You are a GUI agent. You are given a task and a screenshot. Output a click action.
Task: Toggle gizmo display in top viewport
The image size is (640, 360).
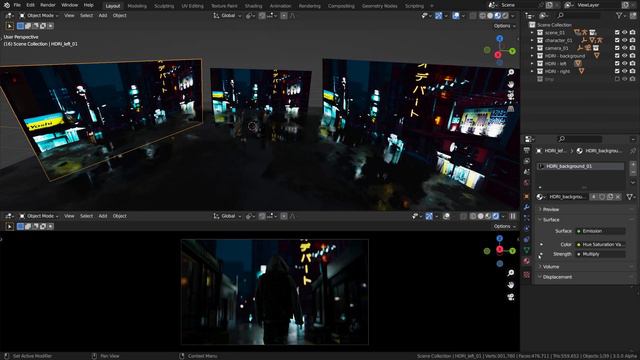(438, 16)
